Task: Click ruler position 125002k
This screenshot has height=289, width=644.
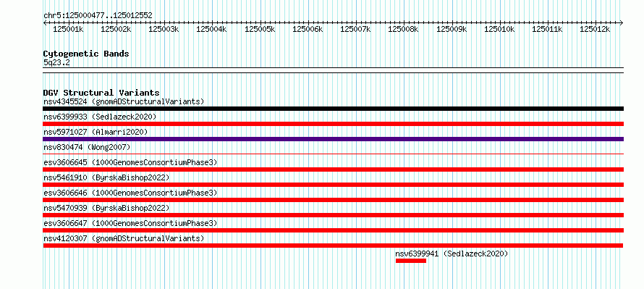Action: [116, 29]
